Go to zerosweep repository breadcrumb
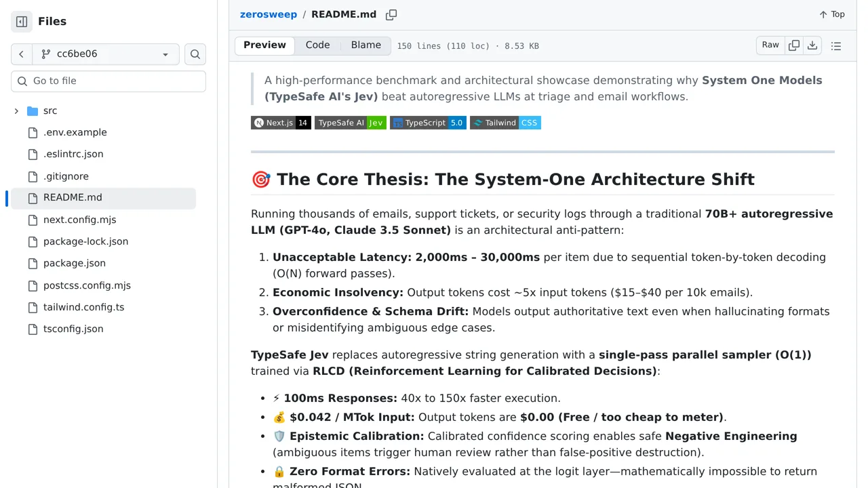Viewport: 868px width, 488px height. pyautogui.click(x=269, y=14)
